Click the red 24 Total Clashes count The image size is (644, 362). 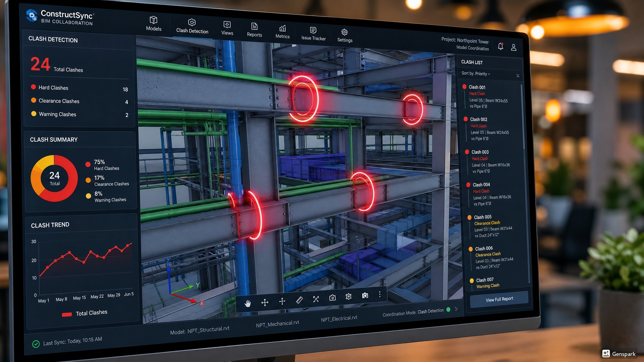point(40,64)
